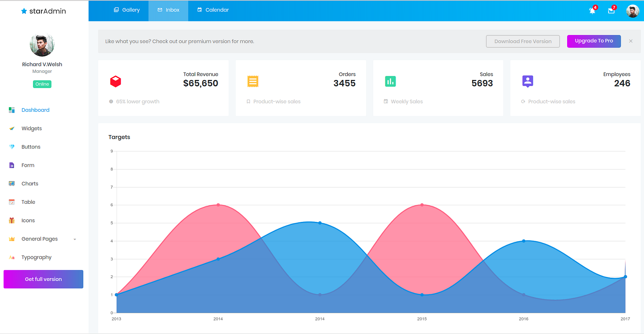The width and height of the screenshot is (644, 334).
Task: Click the "Weekly Sales" label
Action: point(407,102)
